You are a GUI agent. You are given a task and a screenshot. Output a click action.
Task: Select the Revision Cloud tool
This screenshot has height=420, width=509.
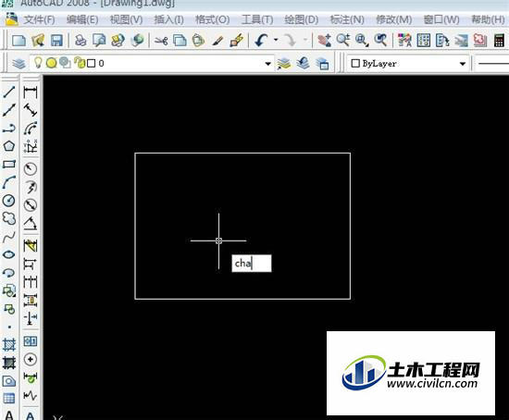9,218
